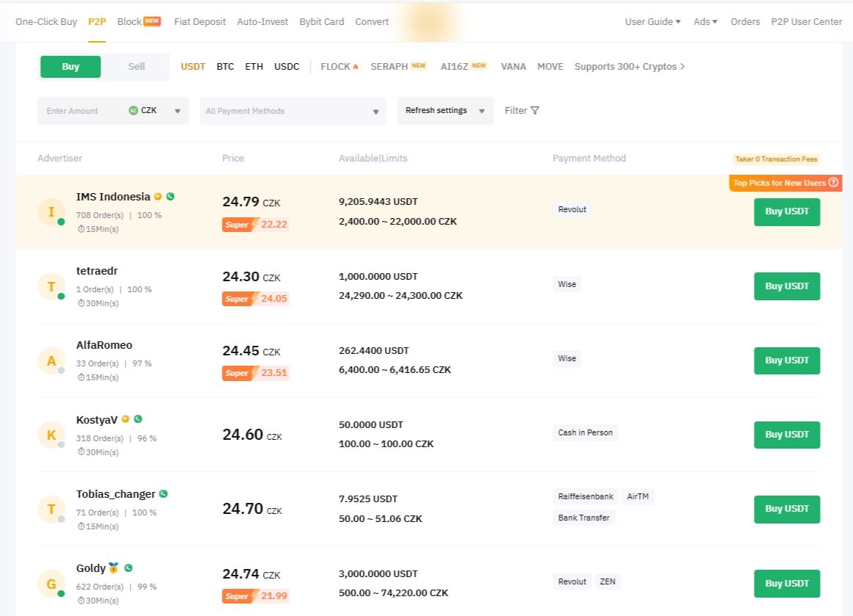Go to the Orders page
The image size is (853, 616).
[x=745, y=22]
